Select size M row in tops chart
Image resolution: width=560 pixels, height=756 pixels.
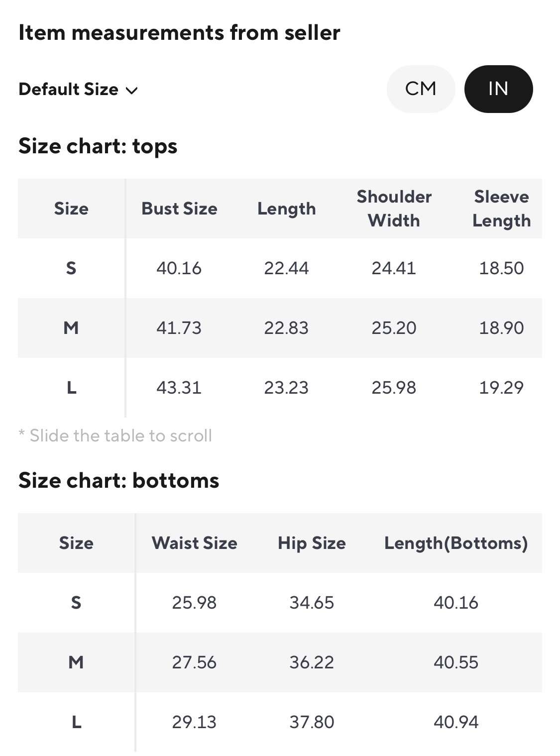pos(71,328)
